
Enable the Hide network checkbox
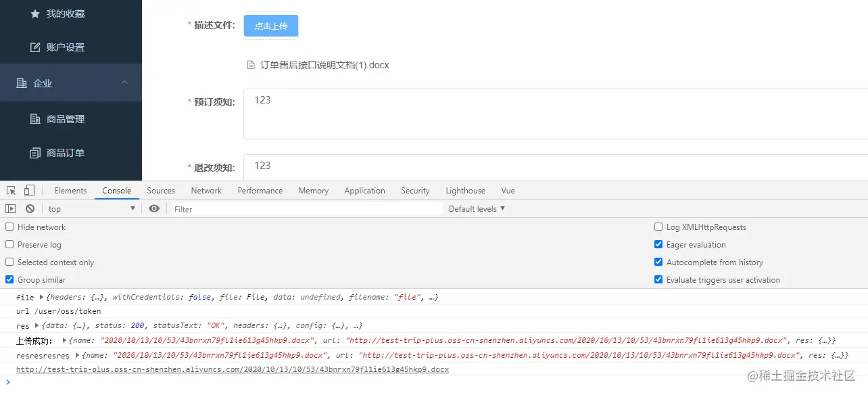pyautogui.click(x=9, y=227)
